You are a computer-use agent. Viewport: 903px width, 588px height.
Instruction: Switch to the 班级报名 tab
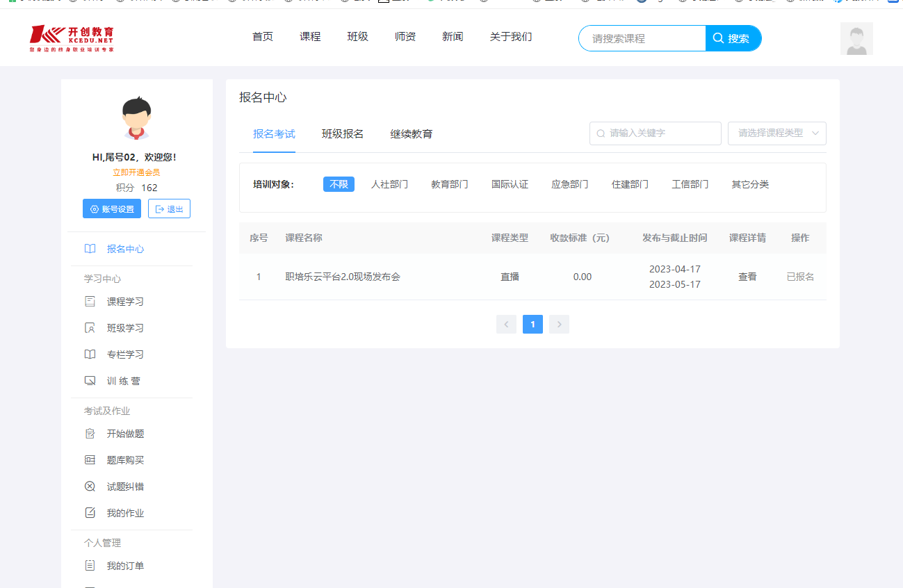tap(343, 133)
